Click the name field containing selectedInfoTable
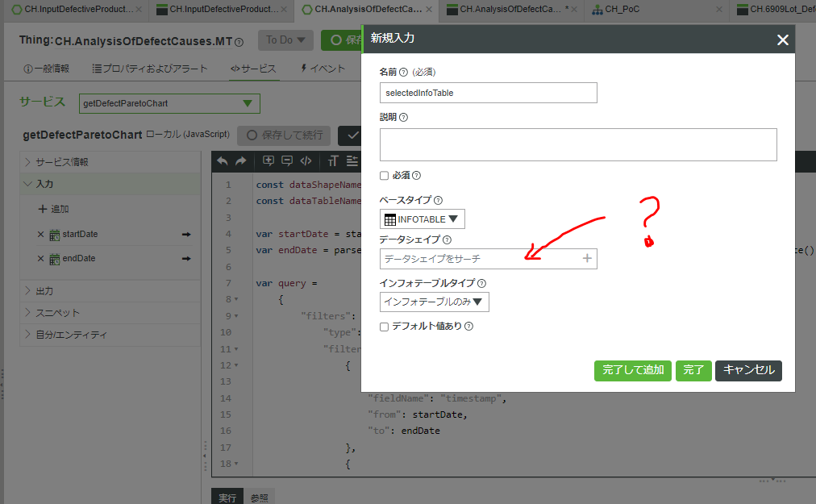 (488, 93)
